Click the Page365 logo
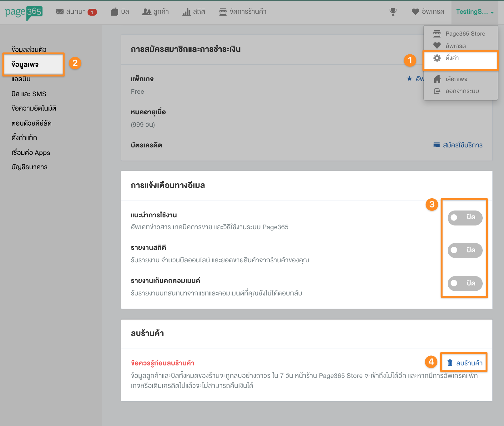504x426 pixels. [24, 12]
